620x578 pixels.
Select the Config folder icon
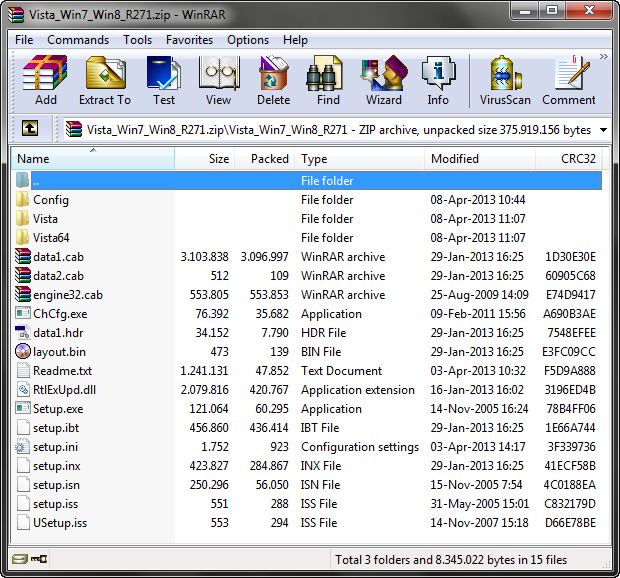click(23, 199)
